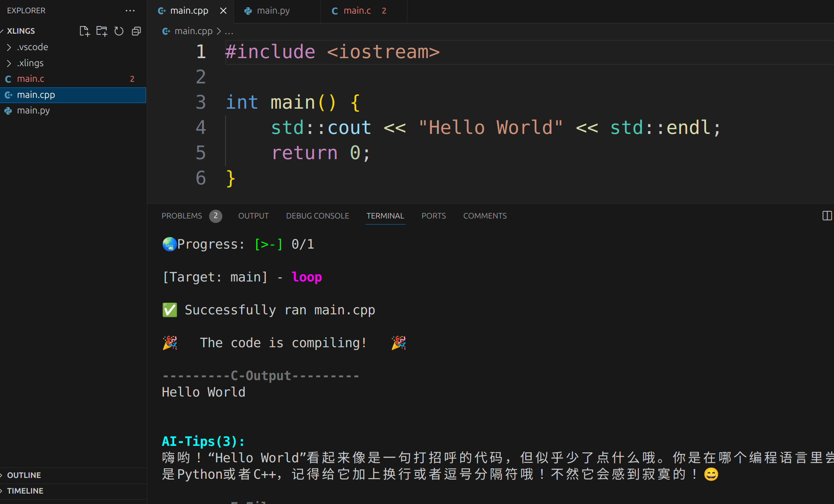Click the New Folder icon in Explorer
Screen dimensions: 834x504
pos(102,31)
